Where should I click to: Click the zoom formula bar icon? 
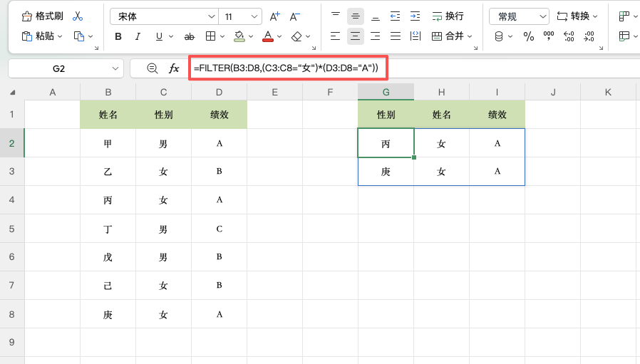(153, 68)
